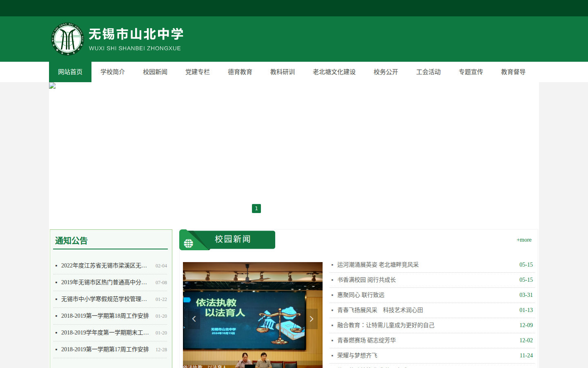
Task: Open 青春燃赛场 砺志绽芳华 article
Action: click(367, 341)
